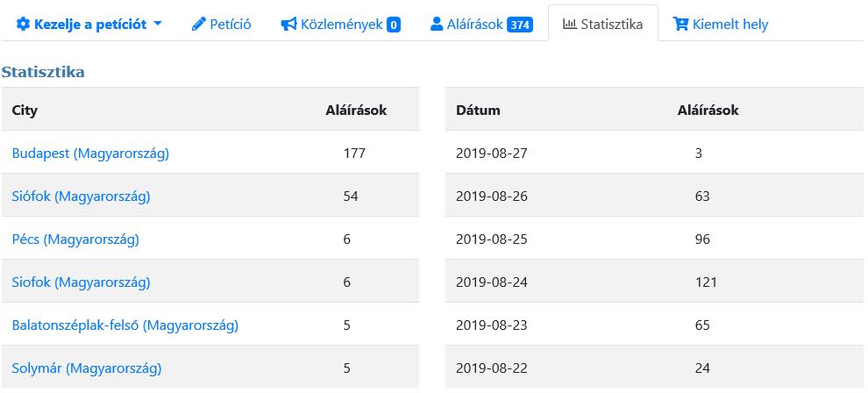
Task: Open Budapest (Magyarország) link
Action: pos(91,154)
